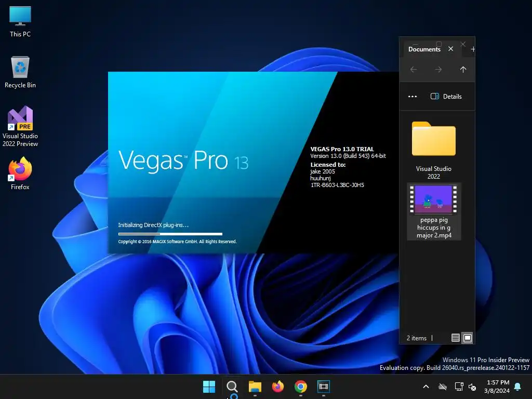
Task: Switch Explorer to large thumbnails view
Action: pos(467,338)
